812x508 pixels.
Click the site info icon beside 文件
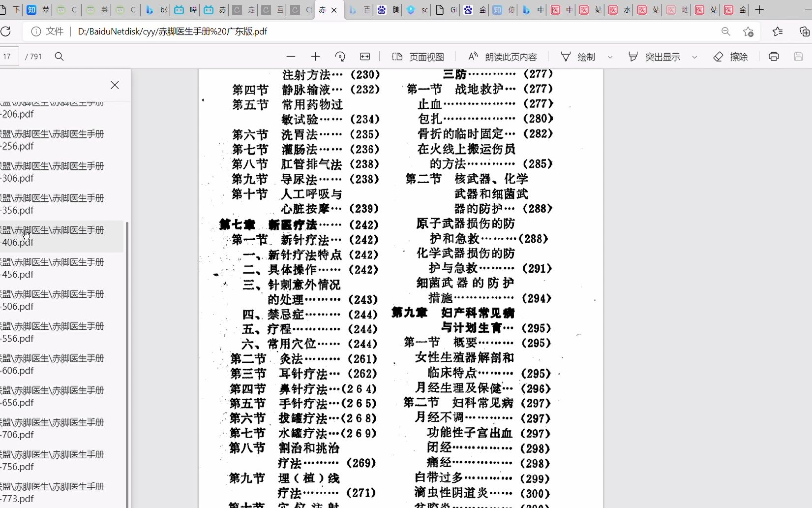click(x=36, y=32)
